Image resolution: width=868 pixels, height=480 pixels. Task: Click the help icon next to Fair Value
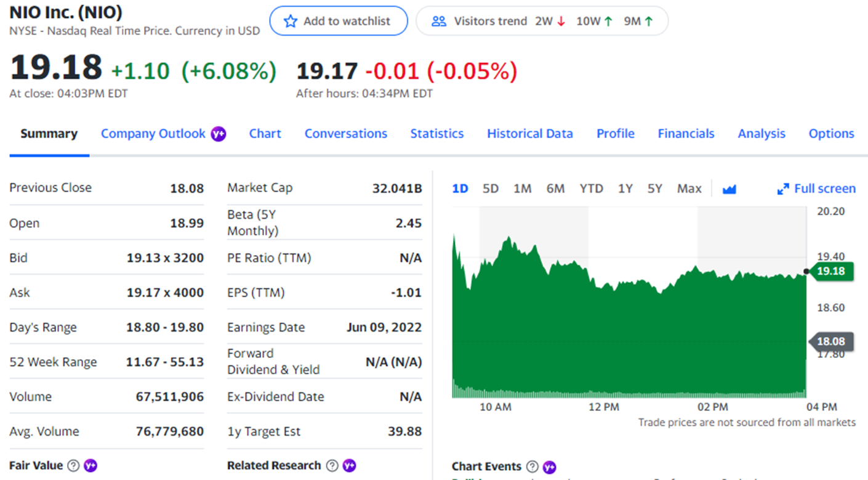[73, 465]
